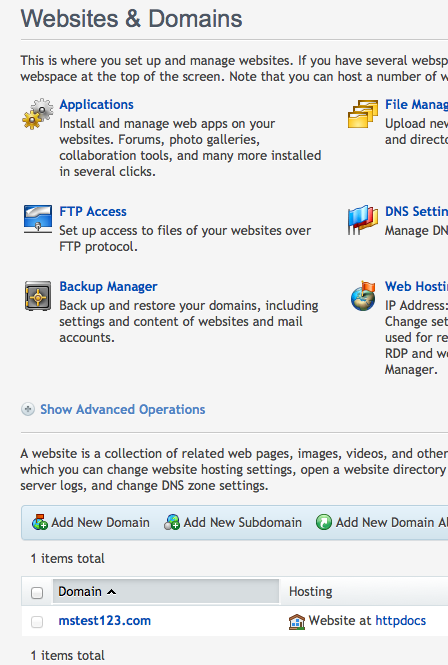Open the httpdocs directory link

click(400, 620)
